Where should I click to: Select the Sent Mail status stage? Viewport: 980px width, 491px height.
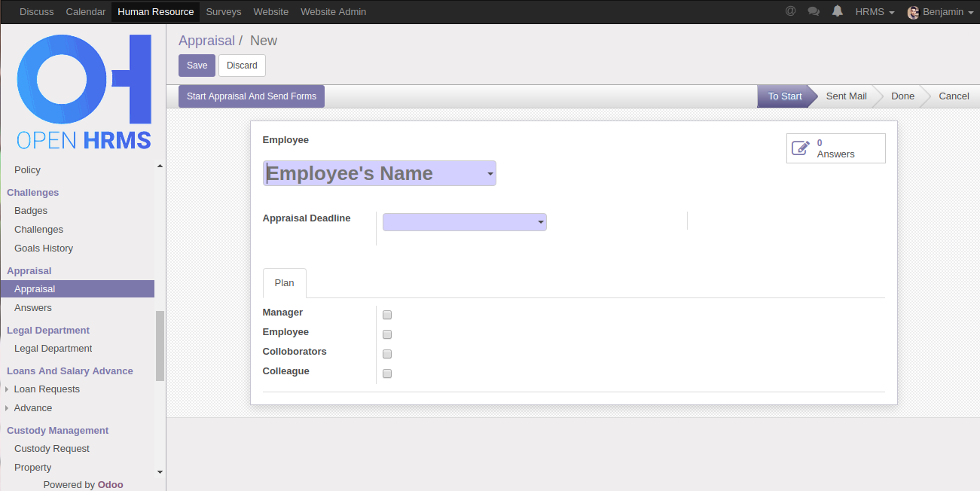tap(846, 96)
